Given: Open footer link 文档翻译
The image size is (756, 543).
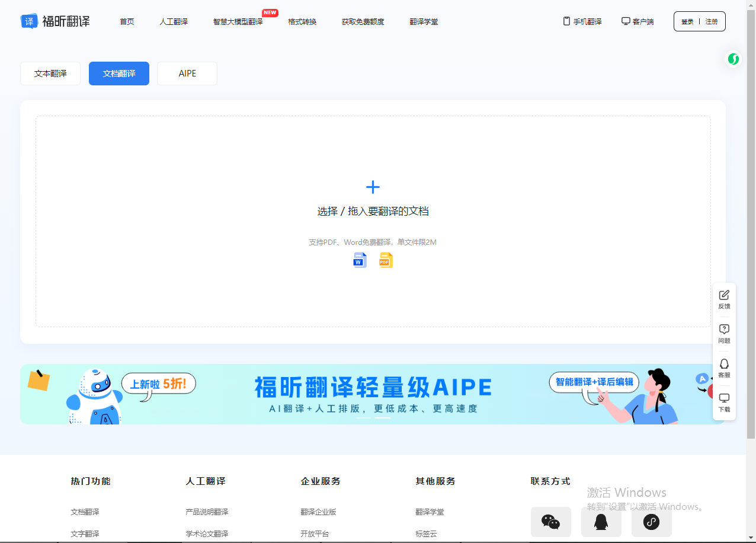Looking at the screenshot, I should pos(85,512).
